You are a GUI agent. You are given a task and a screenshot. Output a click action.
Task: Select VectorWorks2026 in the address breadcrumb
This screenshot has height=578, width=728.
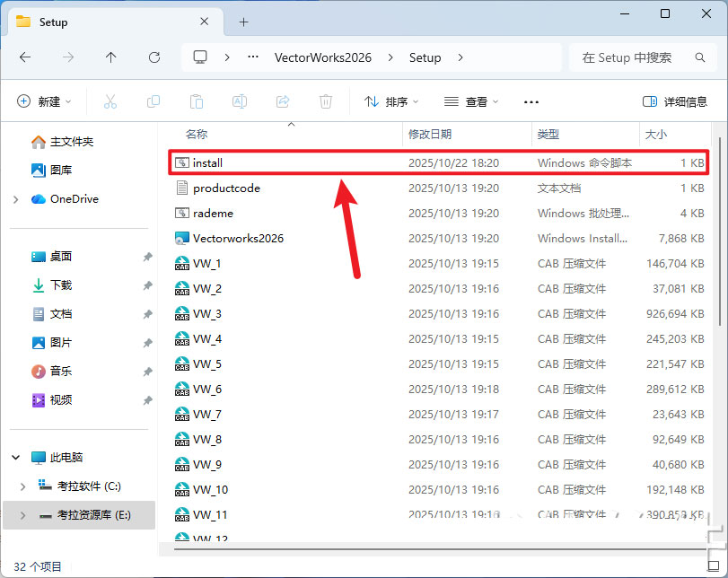point(321,57)
